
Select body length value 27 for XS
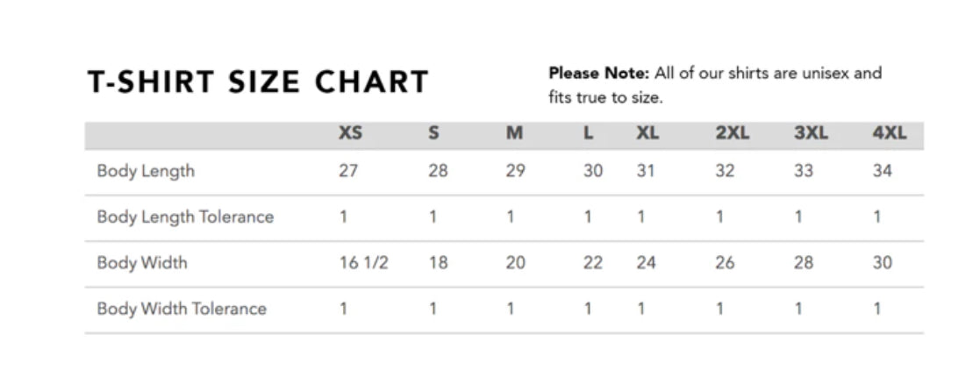click(x=348, y=171)
